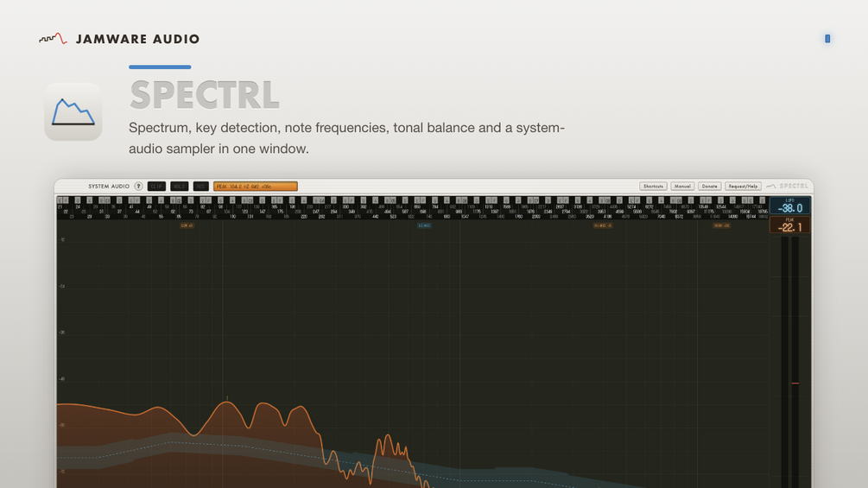Click the orange LOW band label
The width and height of the screenshot is (868, 488).
pyautogui.click(x=187, y=225)
